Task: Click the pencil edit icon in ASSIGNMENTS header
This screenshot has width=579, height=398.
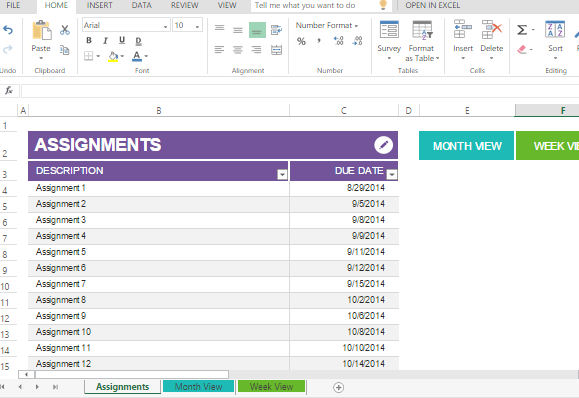Action: 383,145
